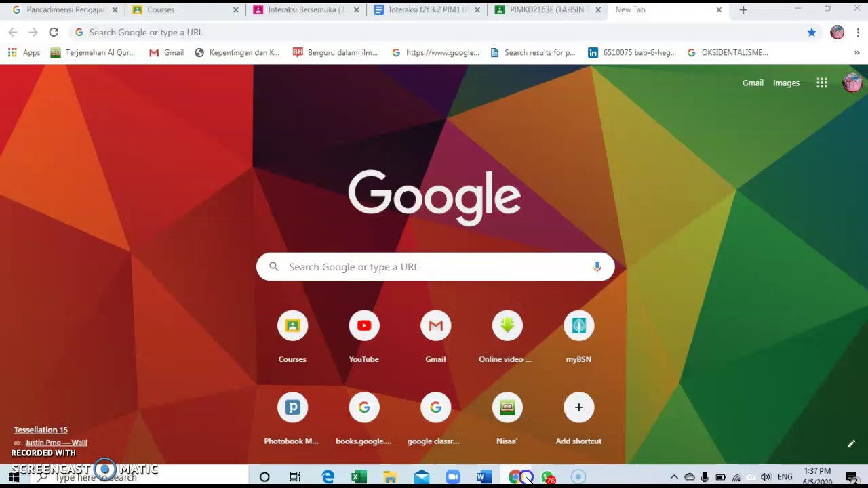Open File Explorer from taskbar
This screenshot has height=488, width=868.
point(390,477)
